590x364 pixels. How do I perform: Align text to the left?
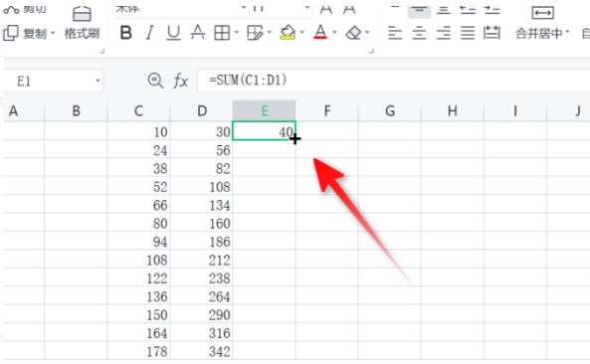pyautogui.click(x=395, y=33)
